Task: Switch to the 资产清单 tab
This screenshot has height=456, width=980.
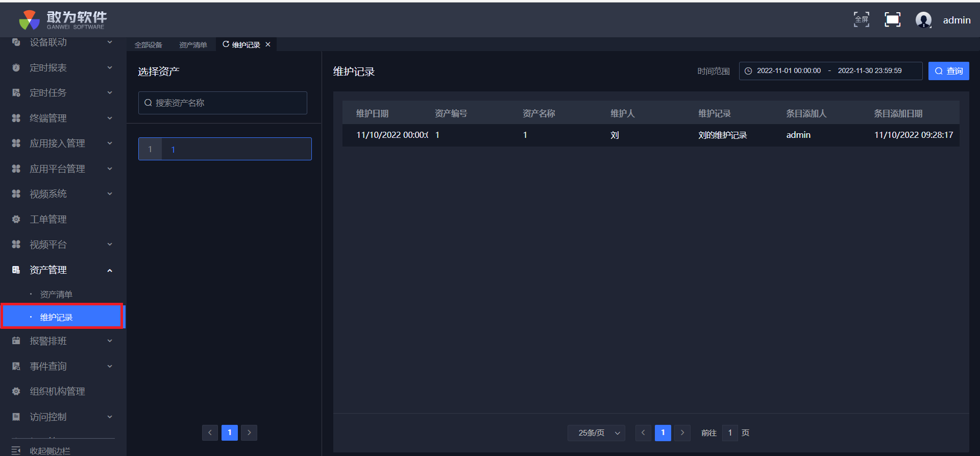Action: pyautogui.click(x=193, y=45)
